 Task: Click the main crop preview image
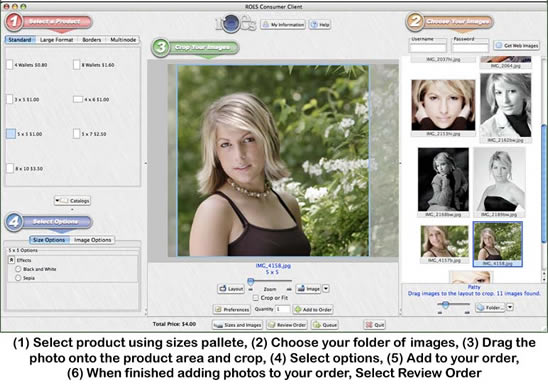pyautogui.click(x=273, y=160)
